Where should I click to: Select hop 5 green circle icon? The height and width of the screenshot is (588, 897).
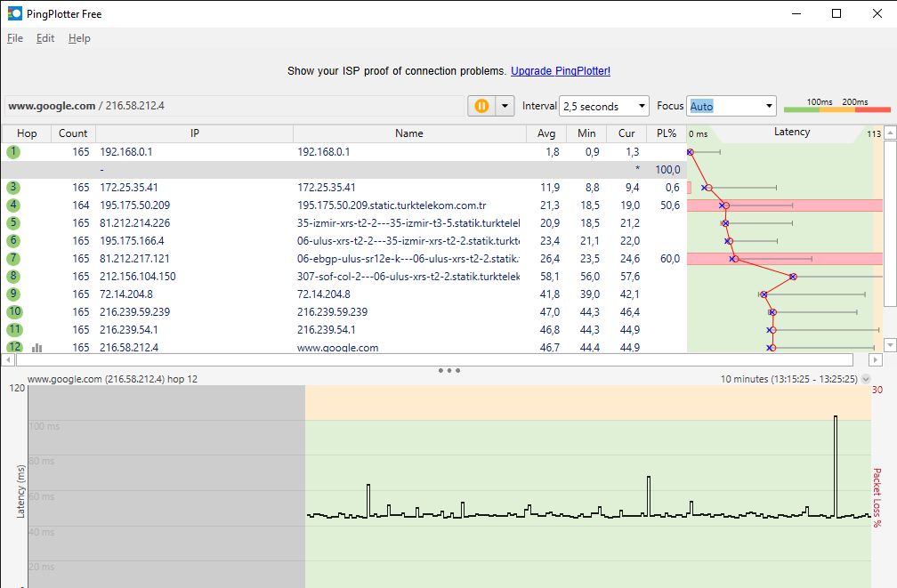coord(13,222)
